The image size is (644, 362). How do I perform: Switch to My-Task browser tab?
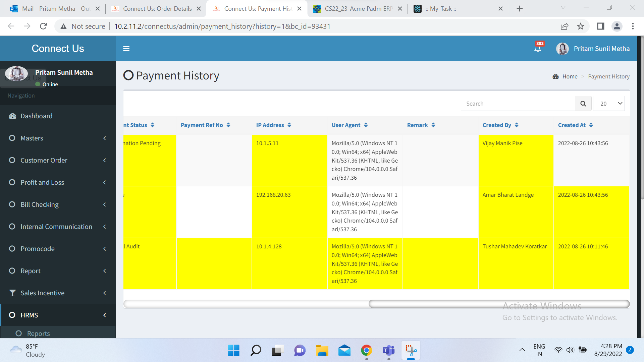458,9
